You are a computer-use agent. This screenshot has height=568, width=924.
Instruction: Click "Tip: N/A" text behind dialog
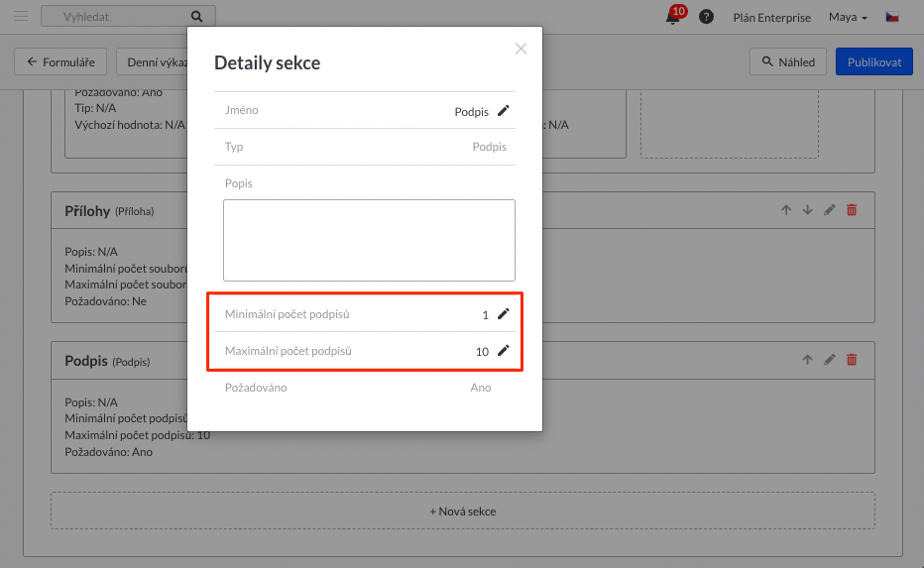(95, 108)
